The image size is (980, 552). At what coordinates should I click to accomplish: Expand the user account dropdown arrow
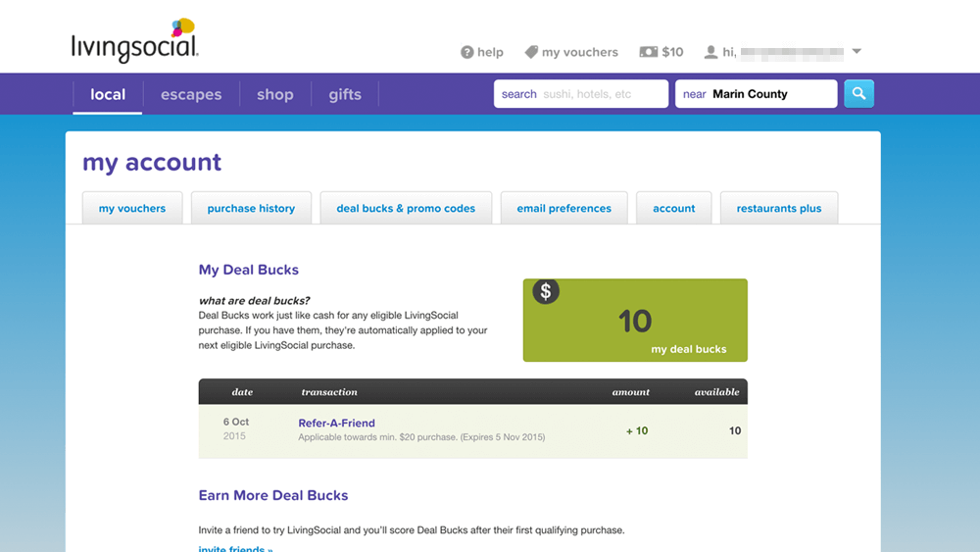point(857,52)
